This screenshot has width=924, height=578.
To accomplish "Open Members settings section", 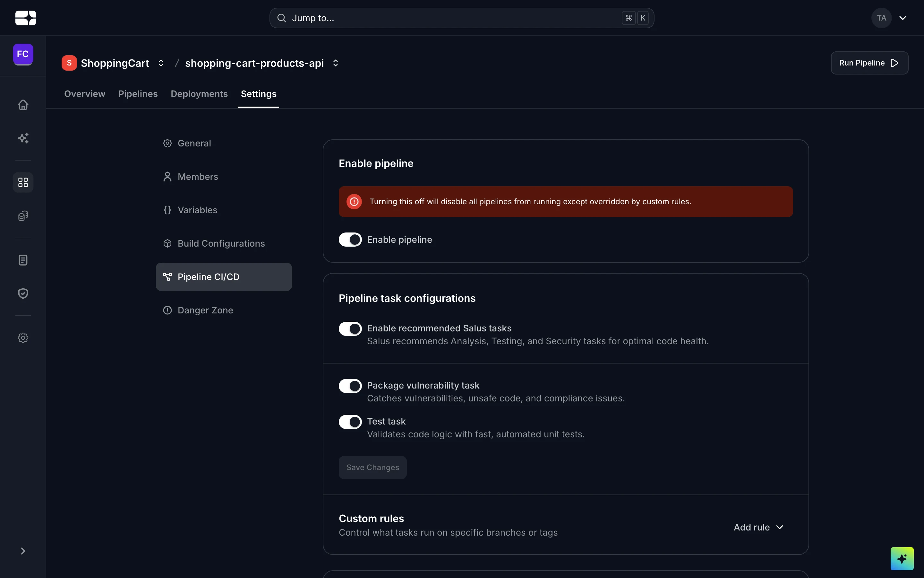I will (x=224, y=177).
